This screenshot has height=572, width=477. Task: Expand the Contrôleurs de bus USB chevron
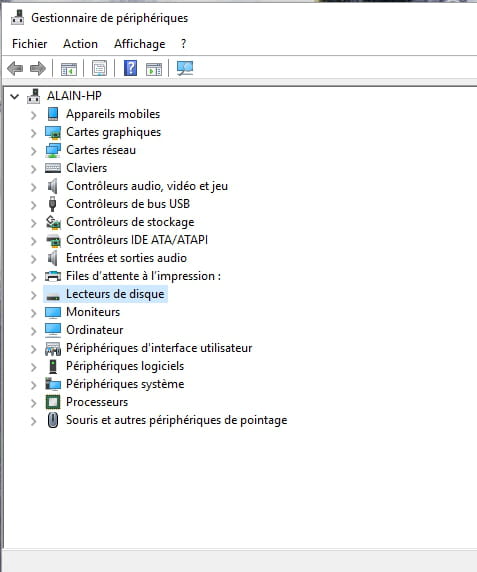33,205
